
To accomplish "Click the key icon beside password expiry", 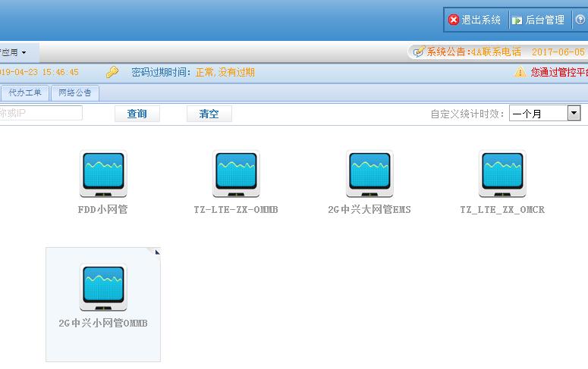I will coord(112,72).
